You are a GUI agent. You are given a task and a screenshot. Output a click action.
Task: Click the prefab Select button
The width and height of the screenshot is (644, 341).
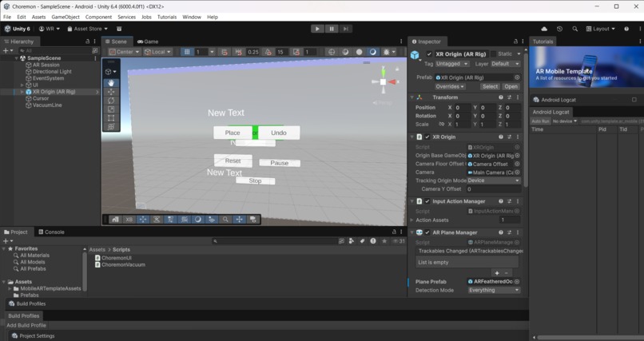point(490,86)
